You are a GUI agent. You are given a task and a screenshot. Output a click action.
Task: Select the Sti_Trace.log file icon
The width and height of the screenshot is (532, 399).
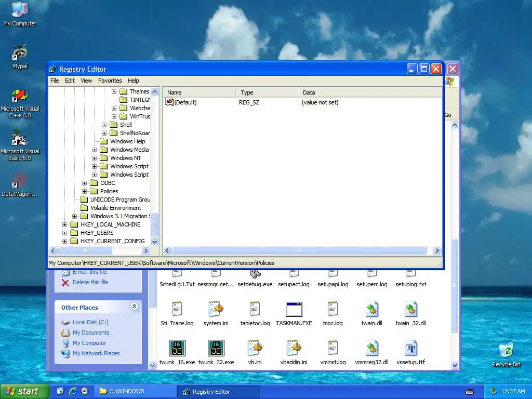point(177,309)
